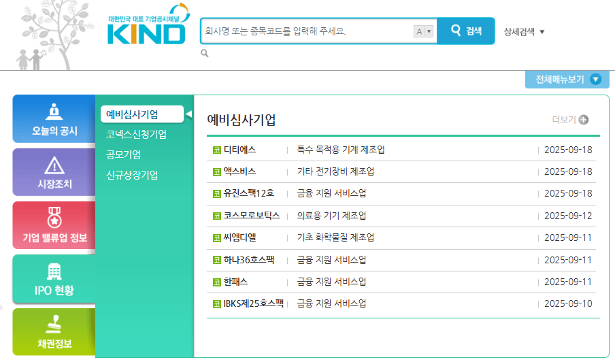Click the IPO 현황 building icon
This screenshot has width=615, height=364.
[54, 271]
